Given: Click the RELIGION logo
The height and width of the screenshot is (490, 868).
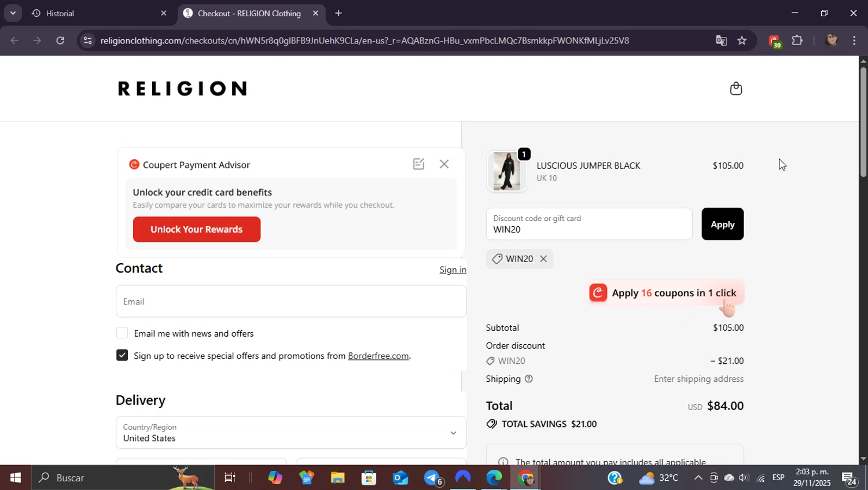Looking at the screenshot, I should click(x=182, y=89).
